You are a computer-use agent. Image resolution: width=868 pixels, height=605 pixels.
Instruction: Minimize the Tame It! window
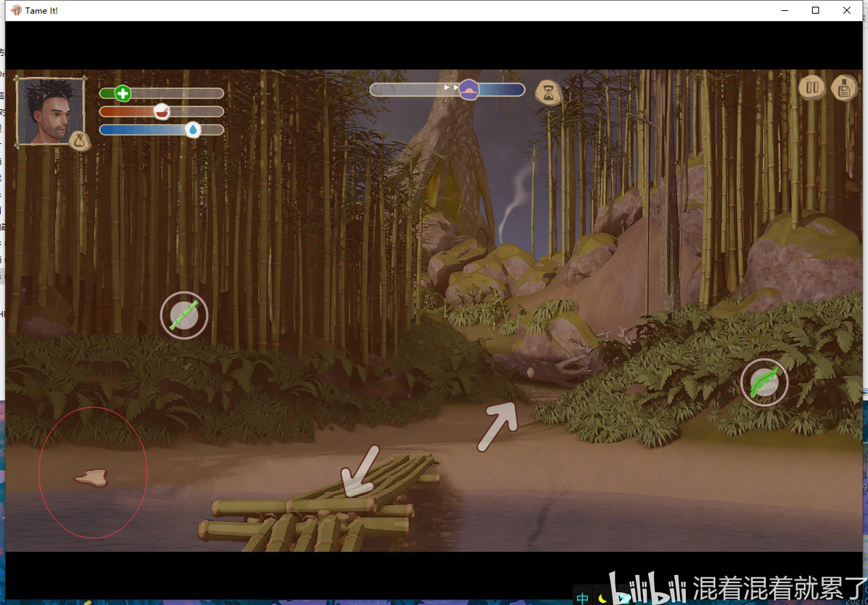click(784, 10)
